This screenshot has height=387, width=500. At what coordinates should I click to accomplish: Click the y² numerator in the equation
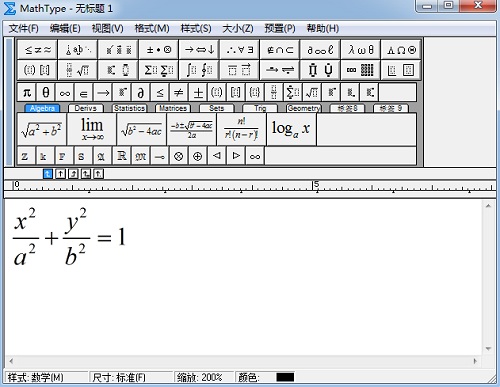76,220
